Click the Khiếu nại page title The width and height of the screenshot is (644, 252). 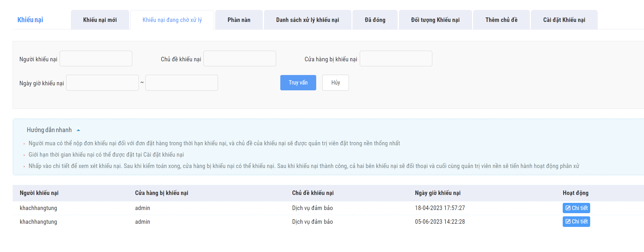(30, 20)
